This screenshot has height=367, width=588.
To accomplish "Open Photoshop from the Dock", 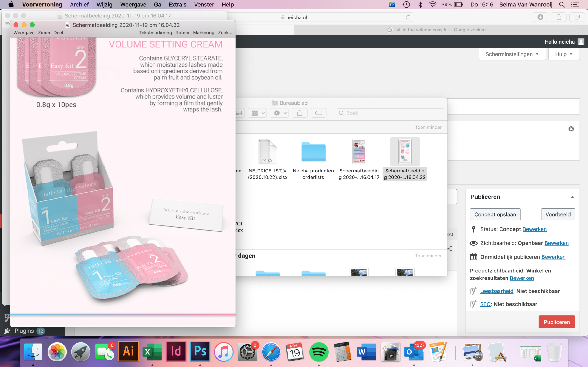I will (200, 351).
